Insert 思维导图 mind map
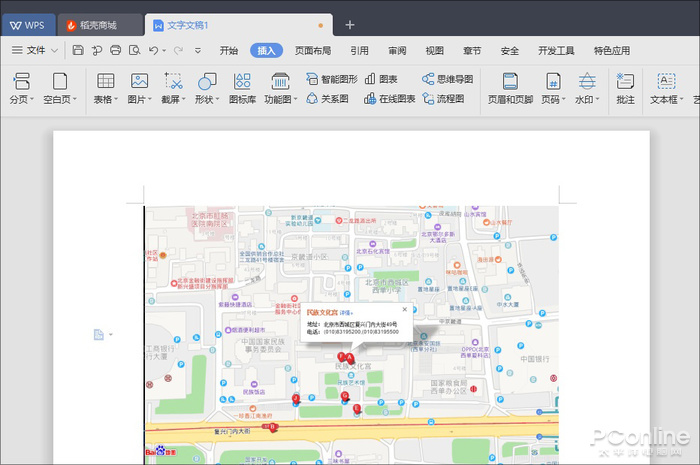This screenshot has height=465, width=700. [447, 79]
